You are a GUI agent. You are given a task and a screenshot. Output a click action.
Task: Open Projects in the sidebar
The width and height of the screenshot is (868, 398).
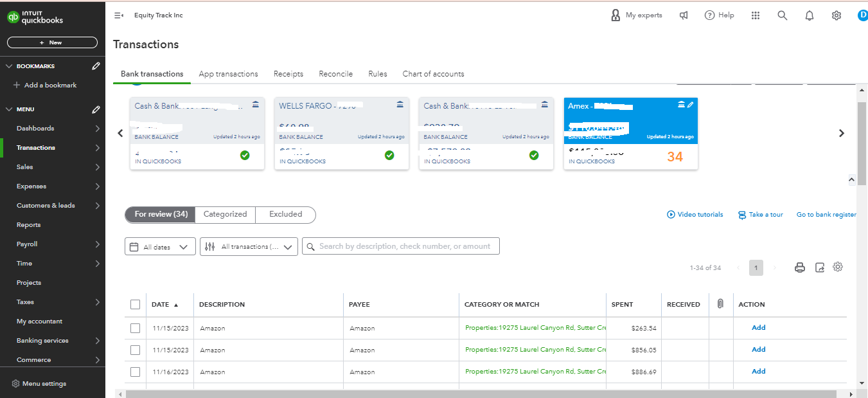point(29,283)
